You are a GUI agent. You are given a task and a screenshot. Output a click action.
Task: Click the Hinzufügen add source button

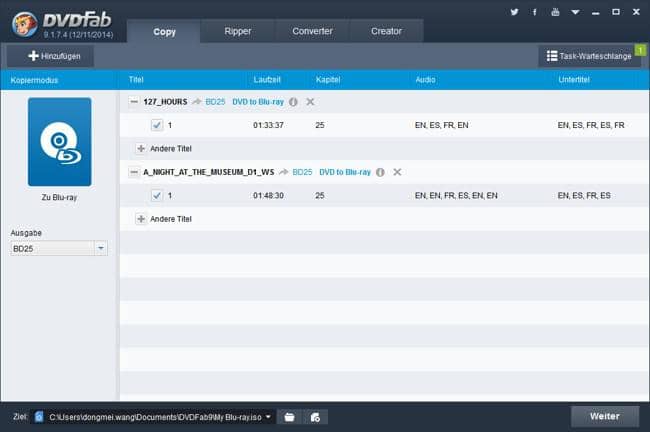[x=50, y=56]
